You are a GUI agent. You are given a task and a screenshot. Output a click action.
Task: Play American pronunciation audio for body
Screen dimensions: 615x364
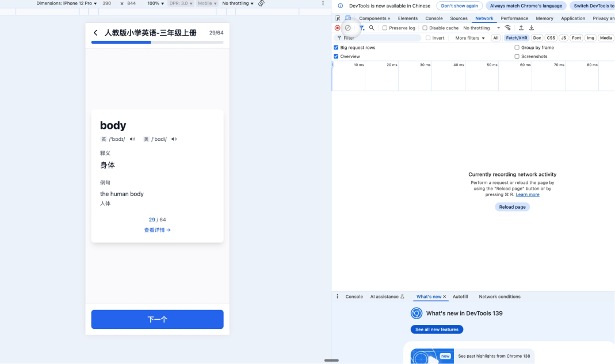coord(174,139)
